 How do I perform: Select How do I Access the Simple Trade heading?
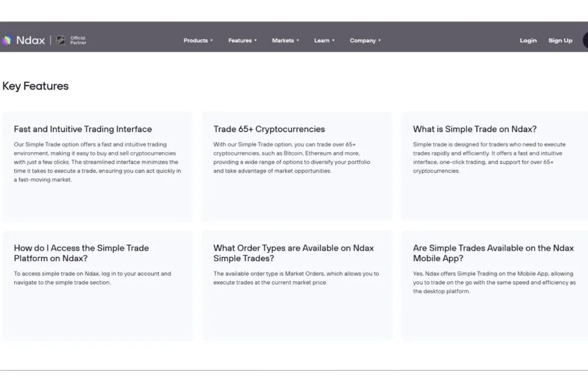pyautogui.click(x=82, y=253)
